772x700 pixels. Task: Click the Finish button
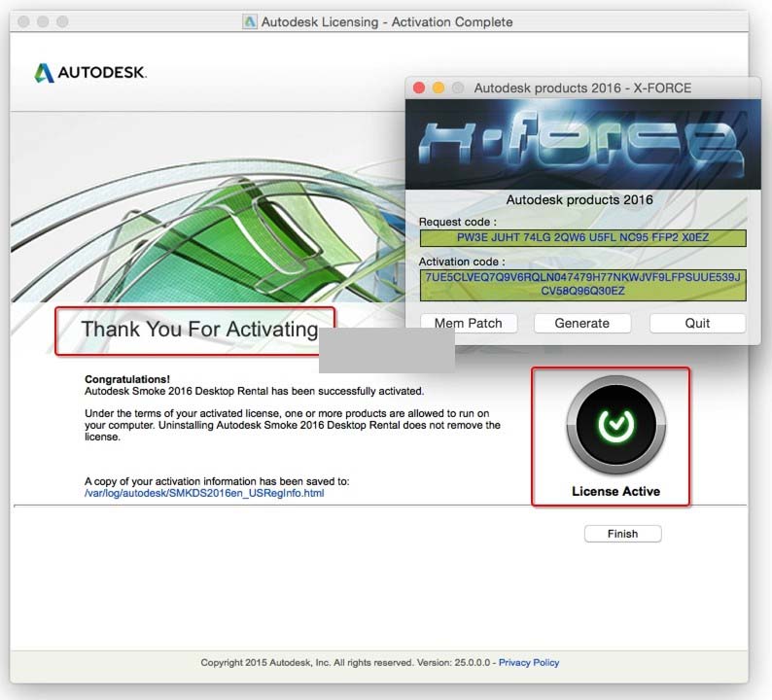tap(623, 534)
